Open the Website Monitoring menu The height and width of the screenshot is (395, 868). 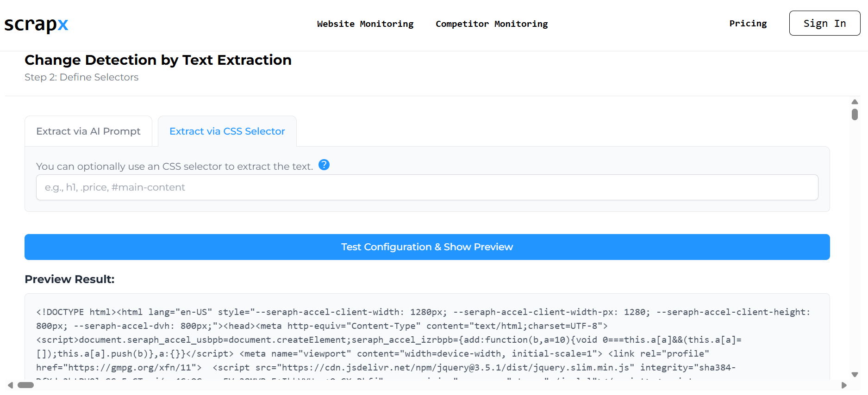365,24
